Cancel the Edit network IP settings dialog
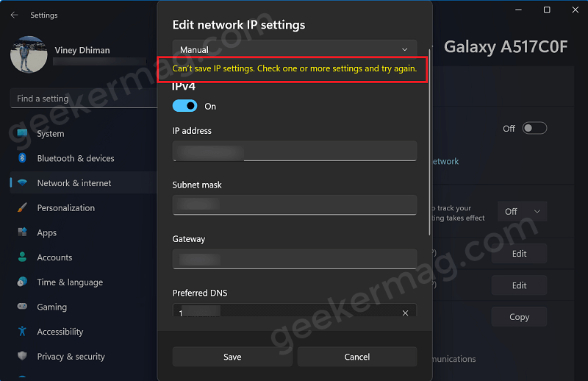Image resolution: width=588 pixels, height=381 pixels. point(357,357)
